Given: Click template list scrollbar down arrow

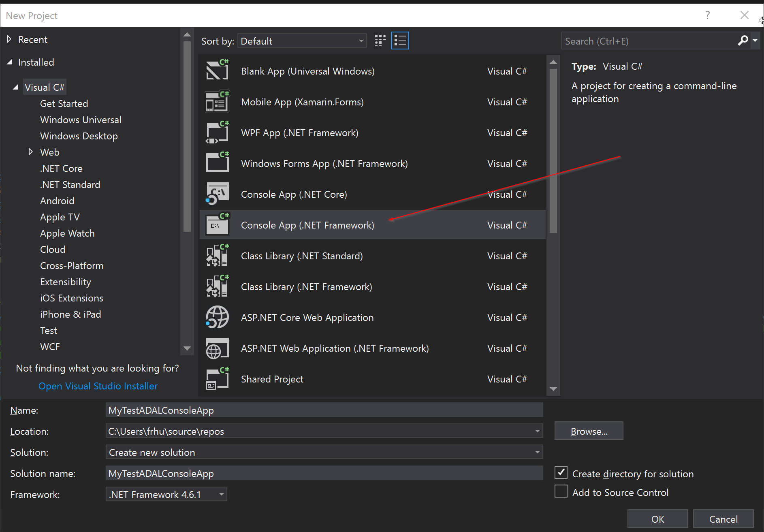Looking at the screenshot, I should click(553, 389).
